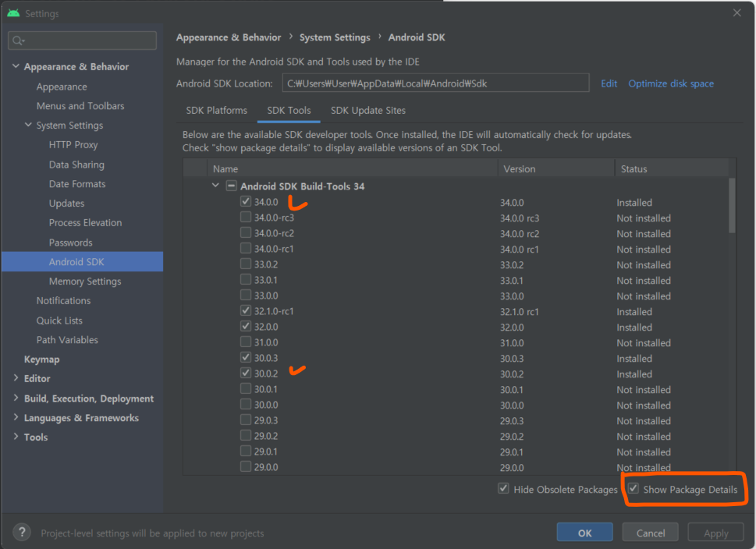Collapse the Appearance & Behavior tree node
756x549 pixels.
[16, 66]
